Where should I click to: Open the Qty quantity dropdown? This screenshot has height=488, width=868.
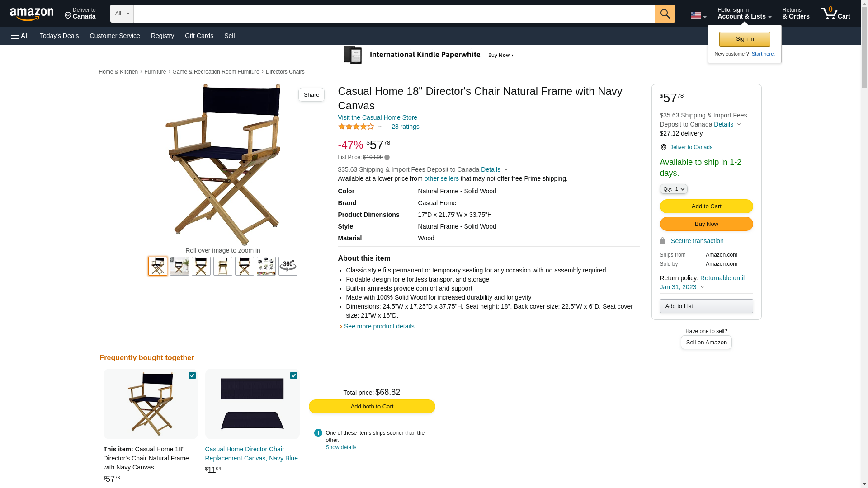tap(673, 189)
